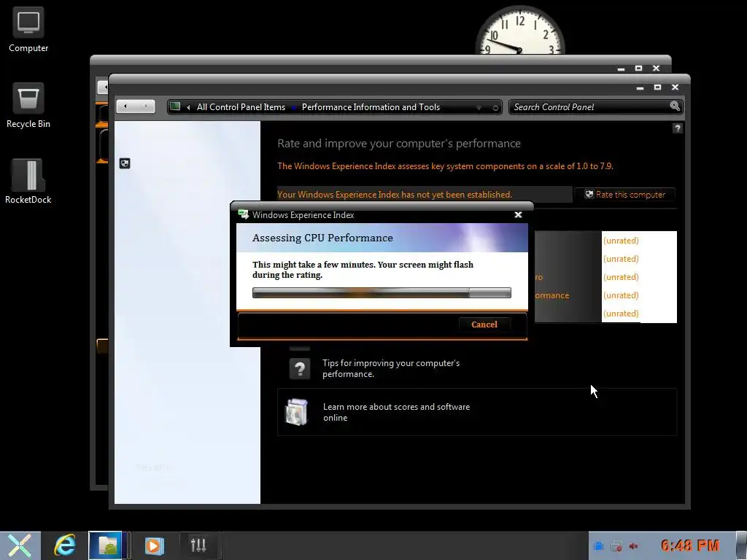Viewport: 747px width, 560px height.
Task: Open the help question mark in Control Panel
Action: pos(677,128)
